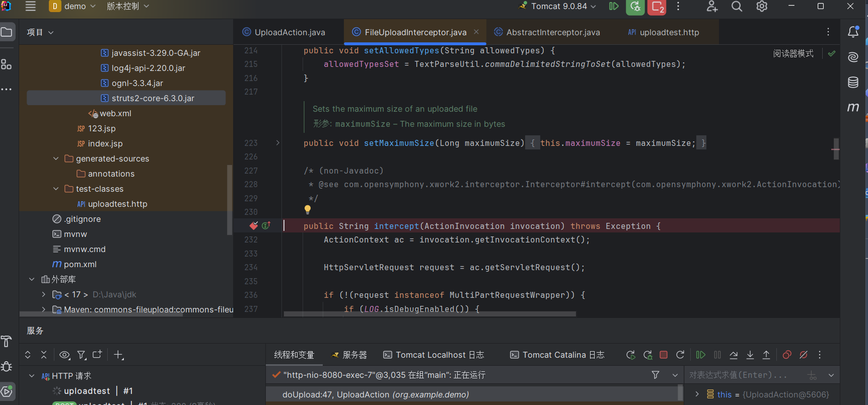Click the editor horizontal scrollbar
This screenshot has height=405, width=868.
pyautogui.click(x=430, y=313)
